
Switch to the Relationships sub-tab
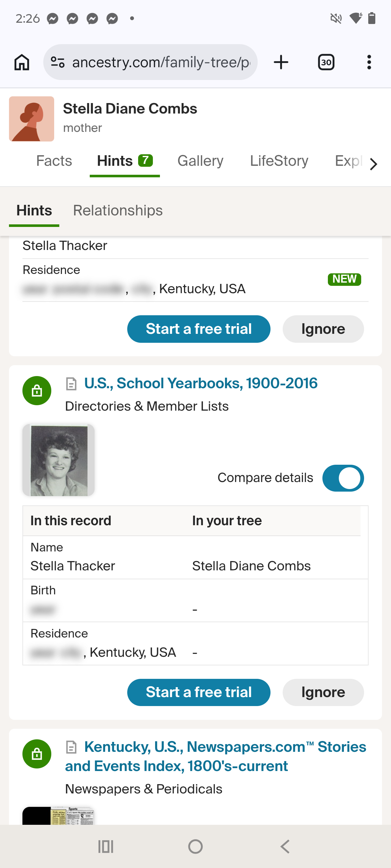[118, 211]
